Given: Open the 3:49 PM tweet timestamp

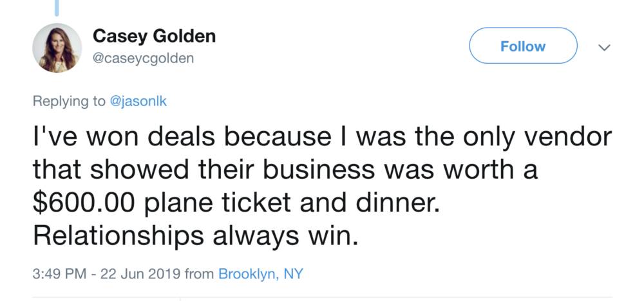Looking at the screenshot, I should click(59, 273).
